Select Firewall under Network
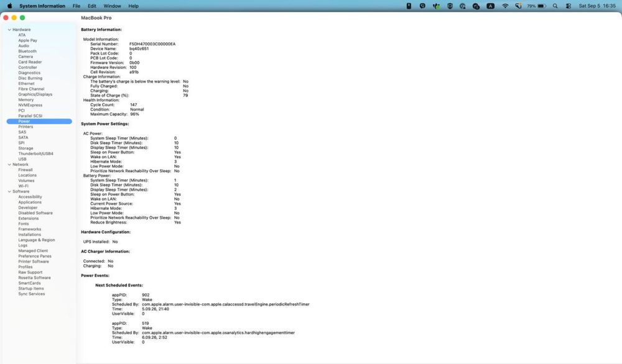The image size is (622, 364). 25,170
